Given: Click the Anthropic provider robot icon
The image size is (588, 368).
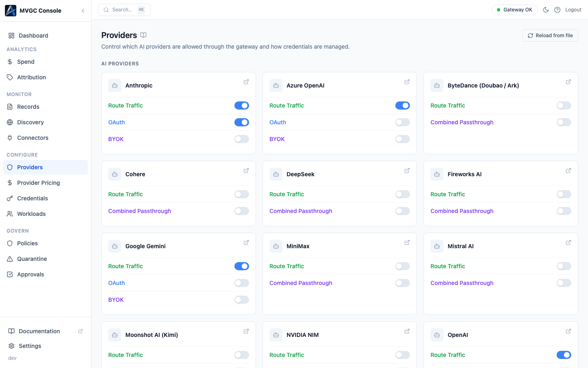Looking at the screenshot, I should tap(115, 85).
